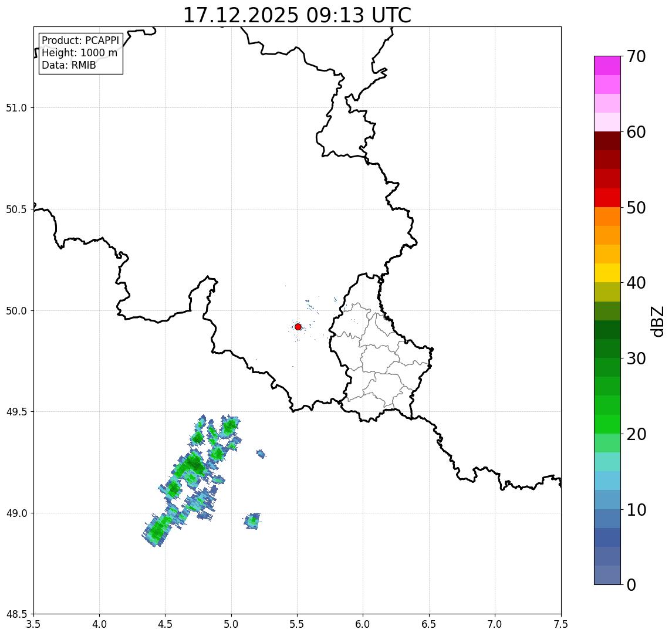Click longitude axis label 7.0
Viewport: 672px width, 636px height.
click(495, 624)
